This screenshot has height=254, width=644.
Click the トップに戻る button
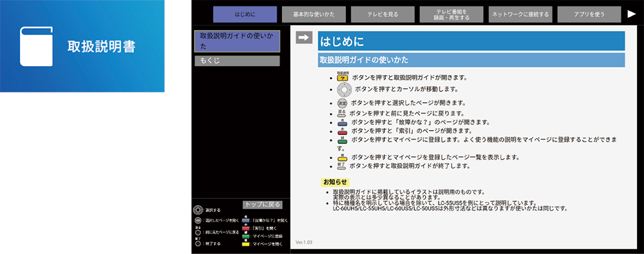click(x=263, y=204)
